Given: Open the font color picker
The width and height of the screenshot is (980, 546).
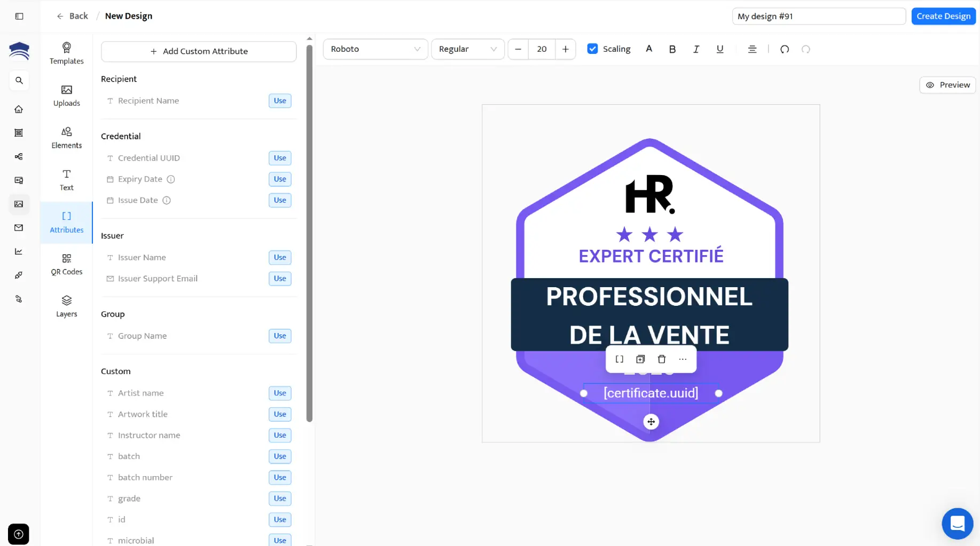Looking at the screenshot, I should point(649,49).
